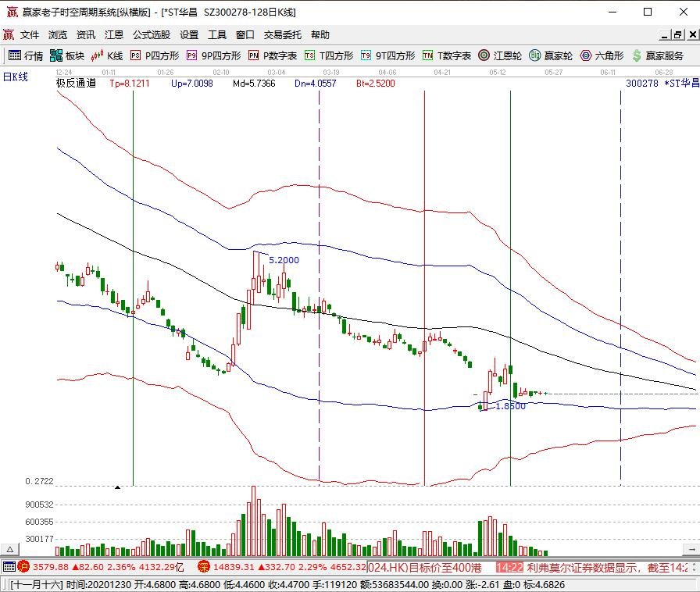The height and width of the screenshot is (592, 700).
Task: Click the 极反通道 indicator label
Action: pos(76,83)
